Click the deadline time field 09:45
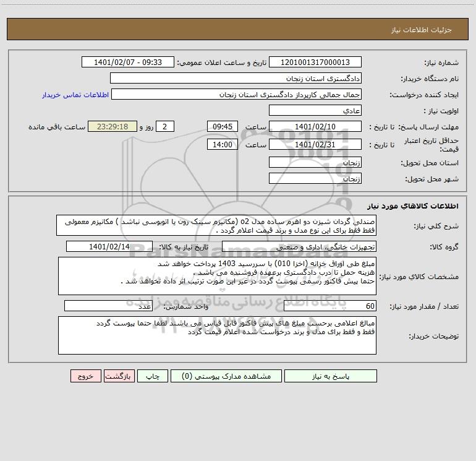 coord(222,126)
